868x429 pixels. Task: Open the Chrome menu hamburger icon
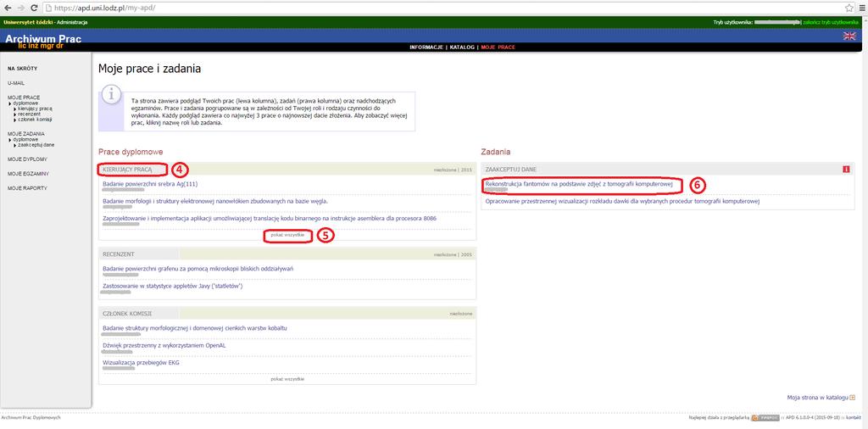862,8
